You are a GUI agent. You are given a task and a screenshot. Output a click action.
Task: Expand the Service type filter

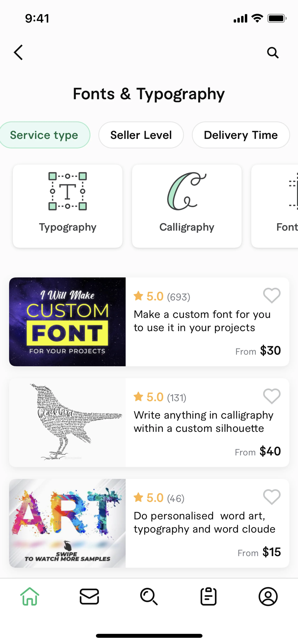click(x=44, y=135)
